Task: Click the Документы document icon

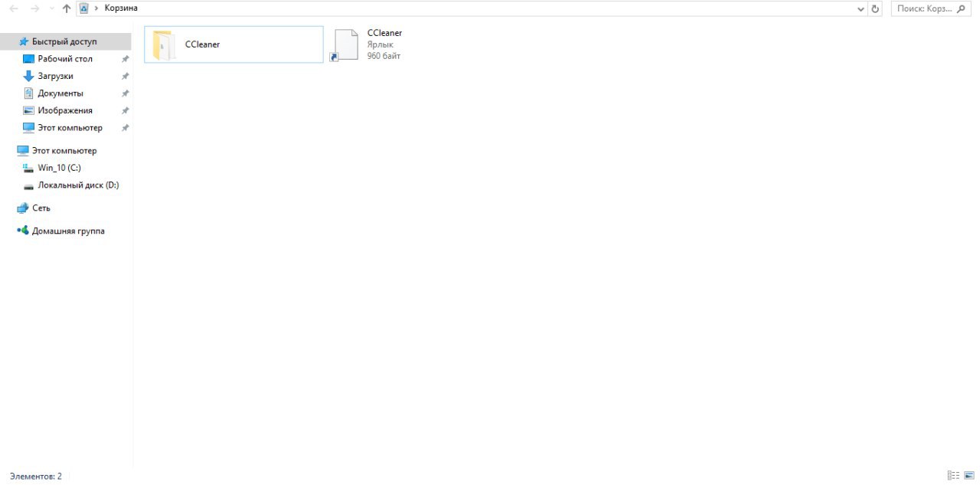Action: tap(29, 93)
